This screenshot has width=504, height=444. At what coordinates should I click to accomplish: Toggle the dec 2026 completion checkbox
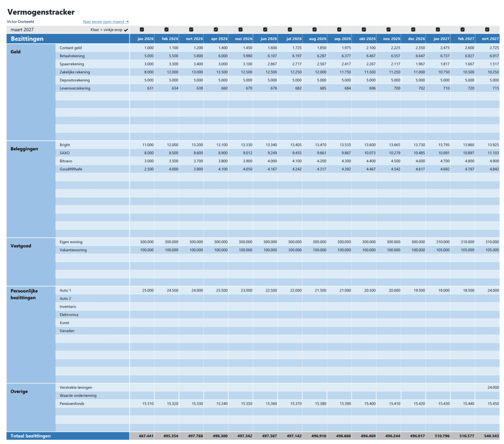point(413,29)
